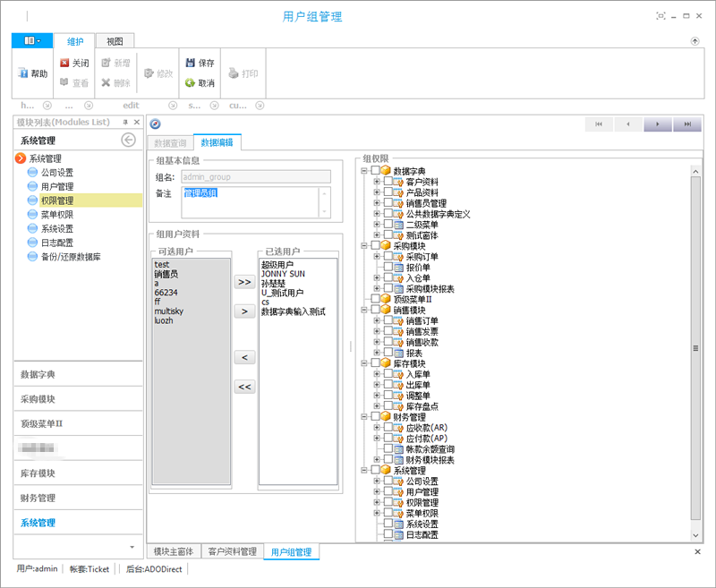Switch to the 视图 ribbon tab
Screen dimensions: 716x588
pyautogui.click(x=115, y=41)
